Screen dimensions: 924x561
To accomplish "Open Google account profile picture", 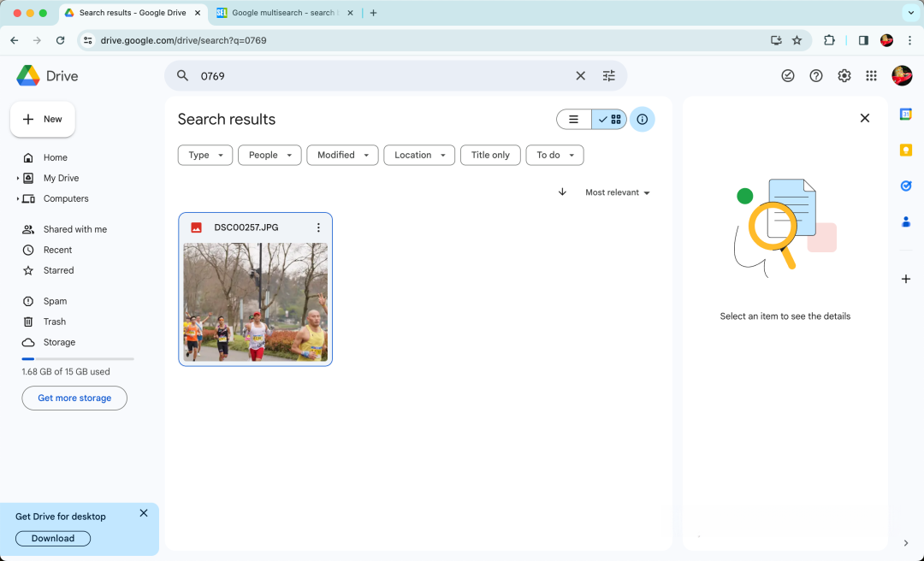I will [902, 75].
